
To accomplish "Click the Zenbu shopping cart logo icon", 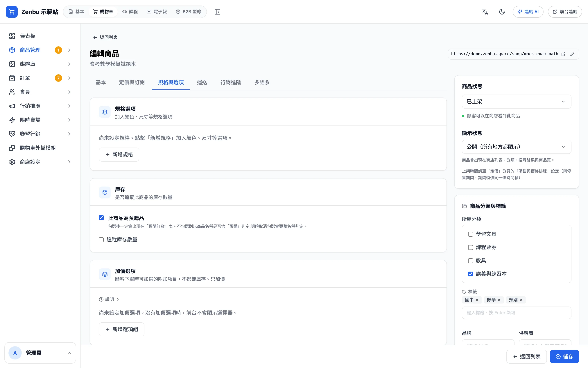I will [x=12, y=12].
